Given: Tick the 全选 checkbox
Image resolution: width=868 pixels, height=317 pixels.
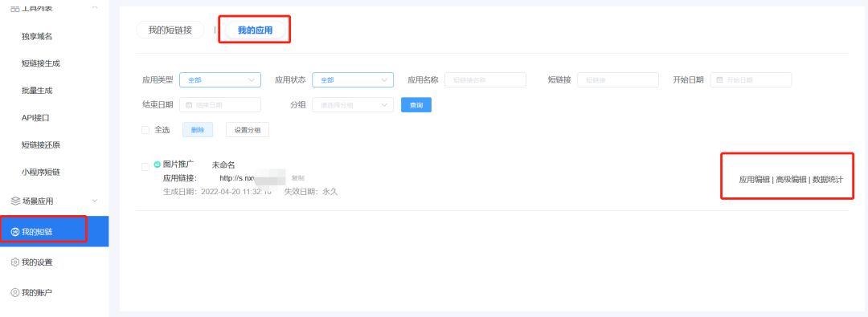Looking at the screenshot, I should pos(145,130).
